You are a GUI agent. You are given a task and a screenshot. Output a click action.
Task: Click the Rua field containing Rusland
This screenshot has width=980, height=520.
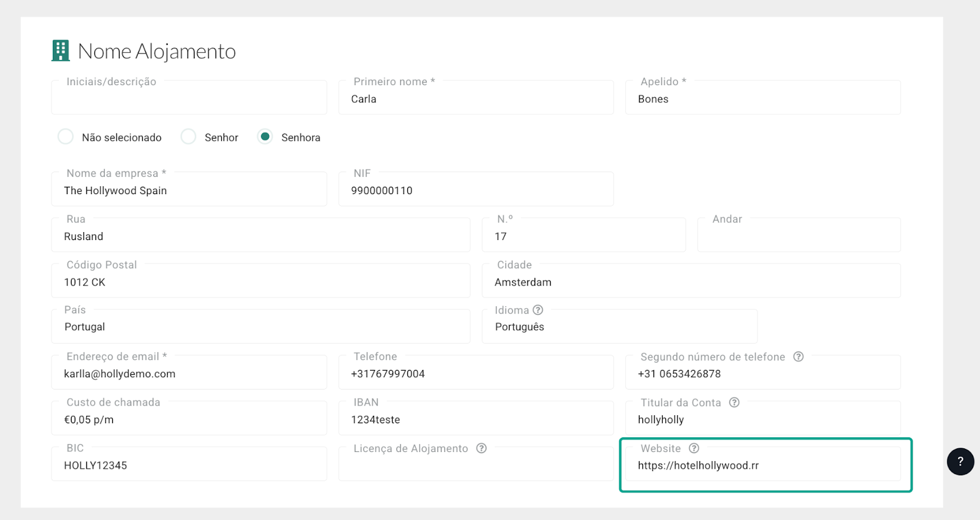click(x=261, y=235)
